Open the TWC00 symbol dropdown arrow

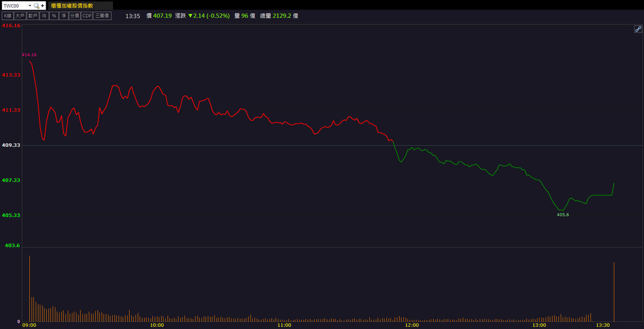30,6
